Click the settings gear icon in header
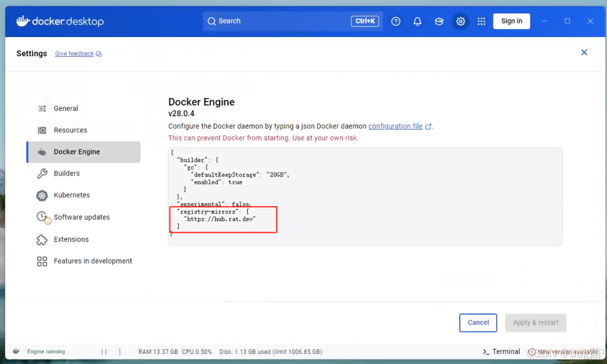Image resolution: width=607 pixels, height=364 pixels. click(460, 21)
